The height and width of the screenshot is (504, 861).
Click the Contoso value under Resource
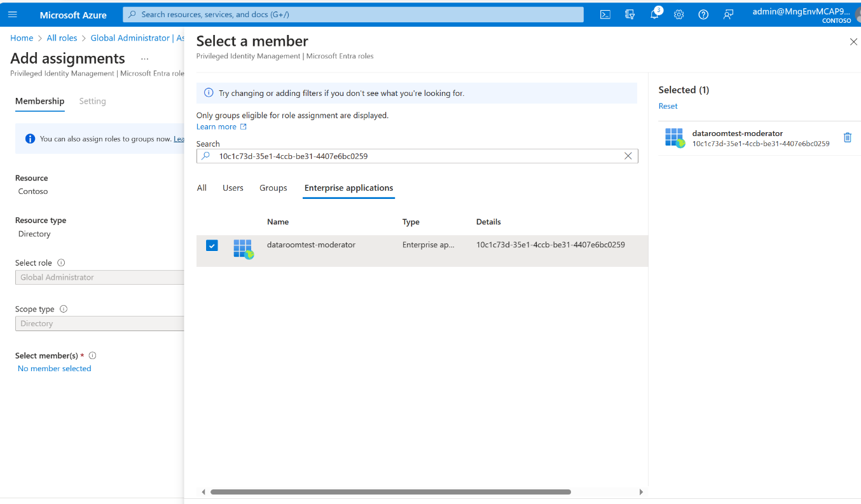click(x=33, y=191)
